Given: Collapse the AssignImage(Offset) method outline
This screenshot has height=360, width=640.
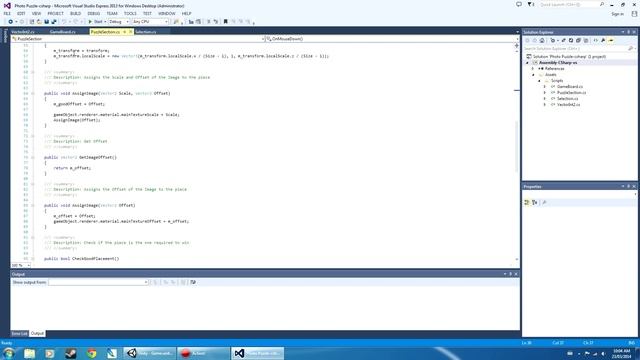Looking at the screenshot, I should 33,206.
